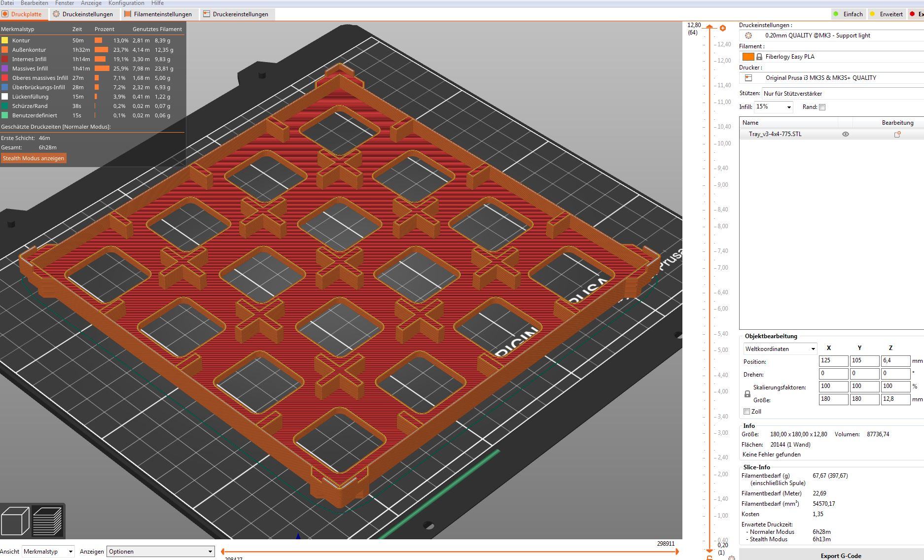
Task: Add color change marker plus icon
Action: [723, 28]
